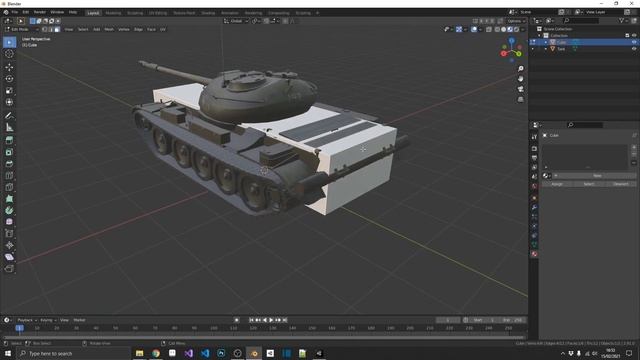Open the outliner filter dropdown
The image size is (640, 360).
coord(623,20)
